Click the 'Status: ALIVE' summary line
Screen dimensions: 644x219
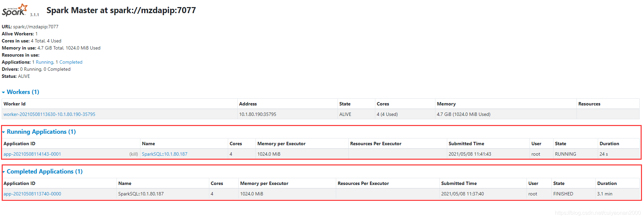pyautogui.click(x=16, y=76)
